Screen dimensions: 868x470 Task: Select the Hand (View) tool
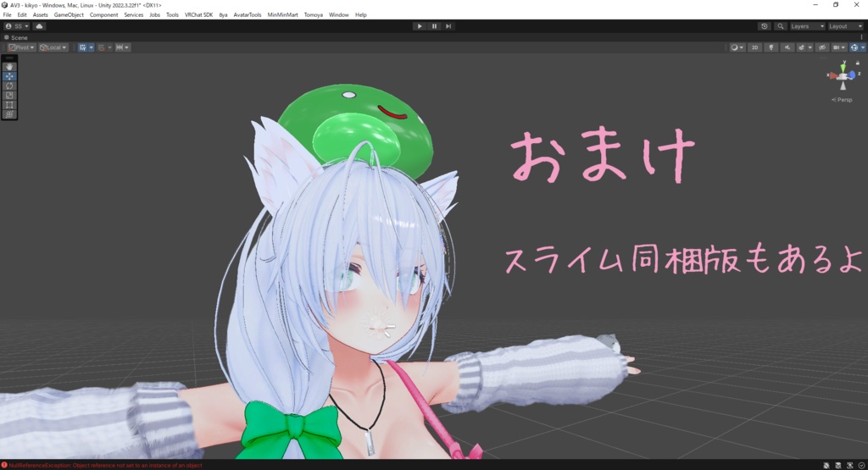coord(9,66)
